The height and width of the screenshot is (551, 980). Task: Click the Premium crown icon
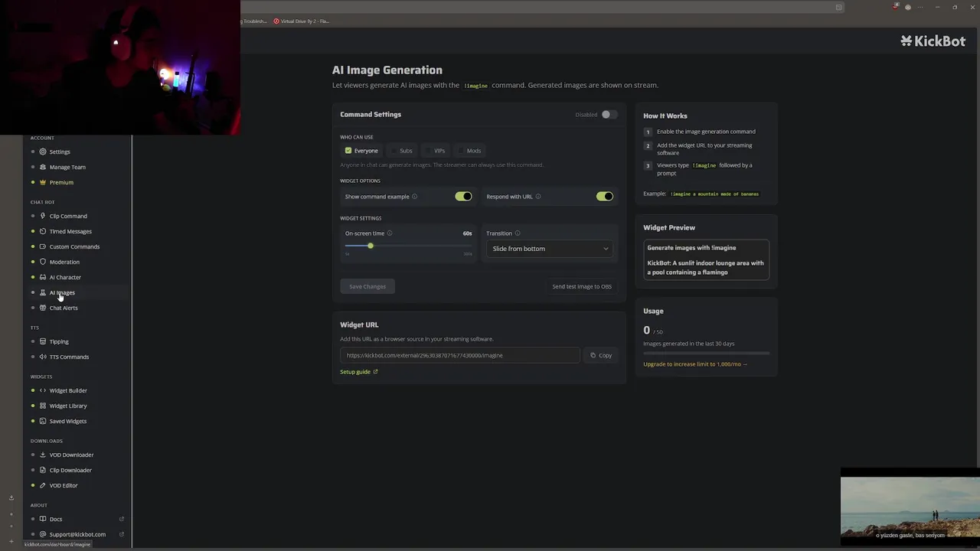tap(43, 182)
